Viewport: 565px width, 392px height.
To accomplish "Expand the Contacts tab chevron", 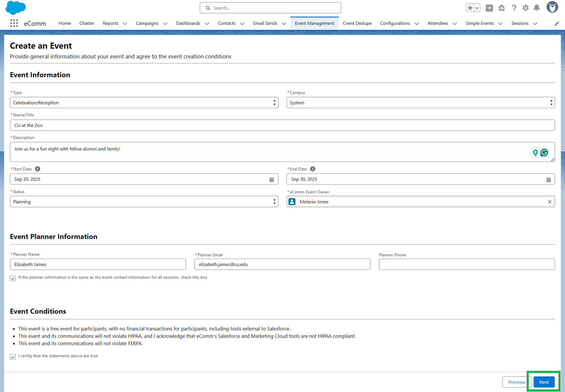I will [x=242, y=23].
